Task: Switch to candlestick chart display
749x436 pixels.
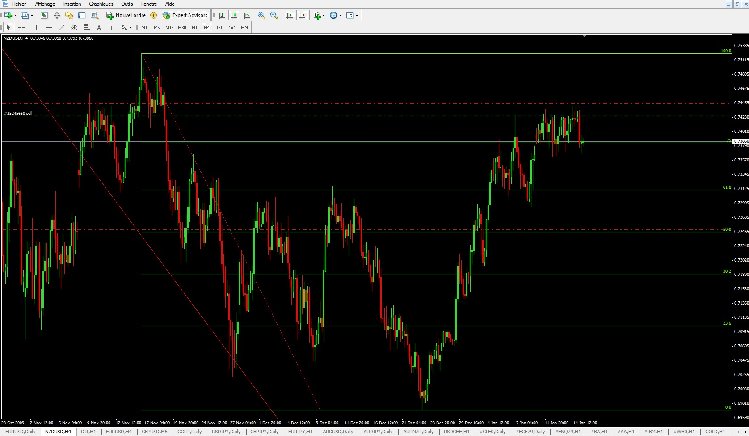Action: pyautogui.click(x=234, y=15)
